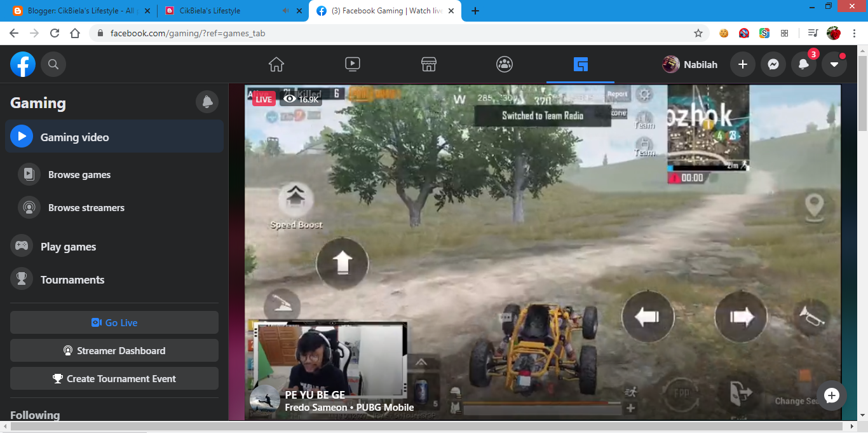The height and width of the screenshot is (433, 868).
Task: Click the Following heading
Action: coord(35,415)
